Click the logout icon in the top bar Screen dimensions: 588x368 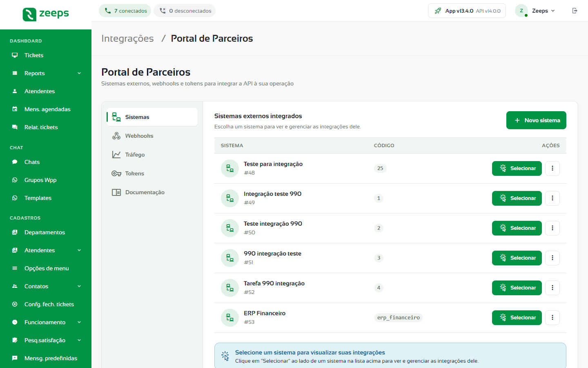(575, 11)
